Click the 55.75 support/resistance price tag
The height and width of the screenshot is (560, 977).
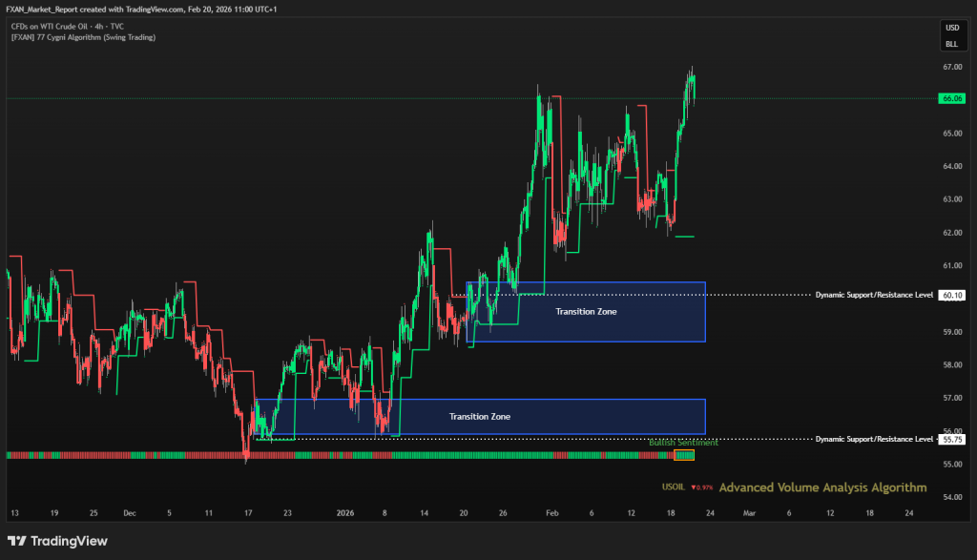pyautogui.click(x=951, y=439)
